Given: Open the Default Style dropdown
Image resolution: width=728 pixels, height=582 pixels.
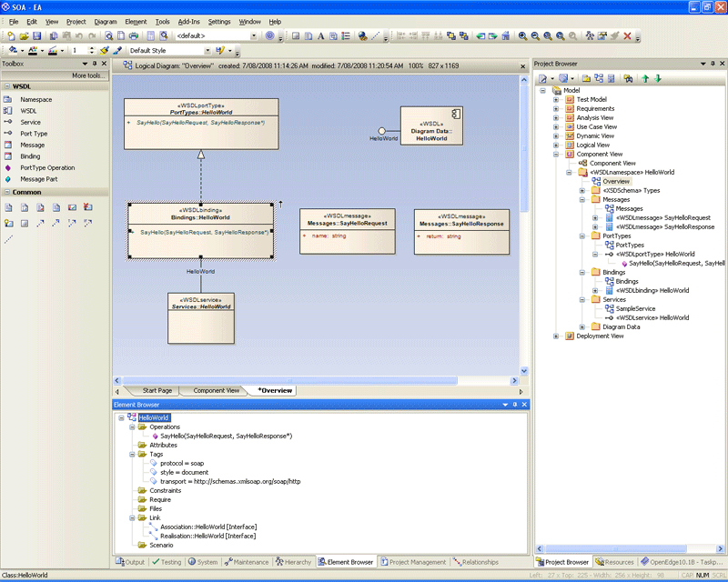Looking at the screenshot, I should click(x=208, y=51).
